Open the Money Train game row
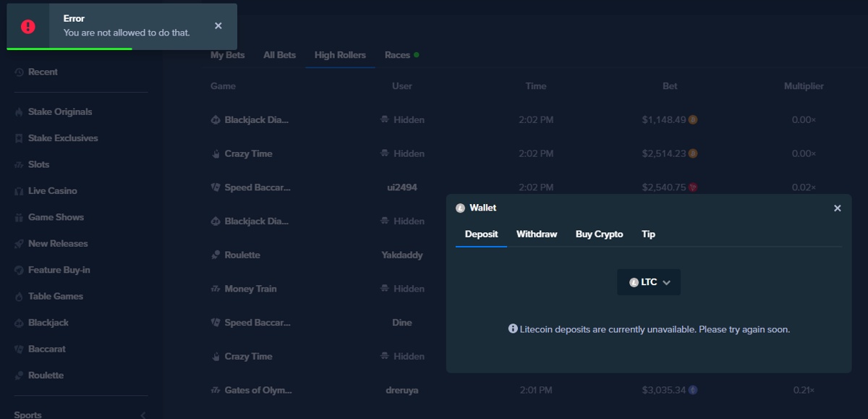The image size is (868, 419). 250,289
